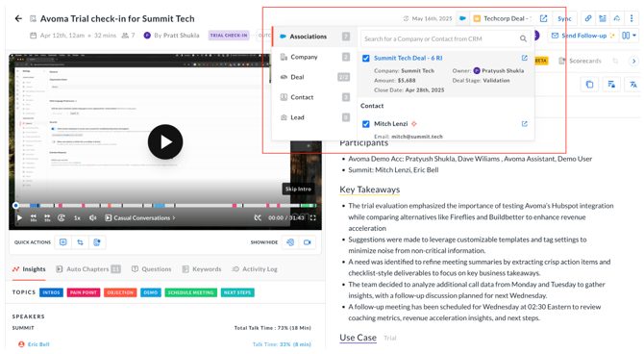The width and height of the screenshot is (644, 354).
Task: Expand the Casual Conversations chapter selector
Action: click(140, 218)
